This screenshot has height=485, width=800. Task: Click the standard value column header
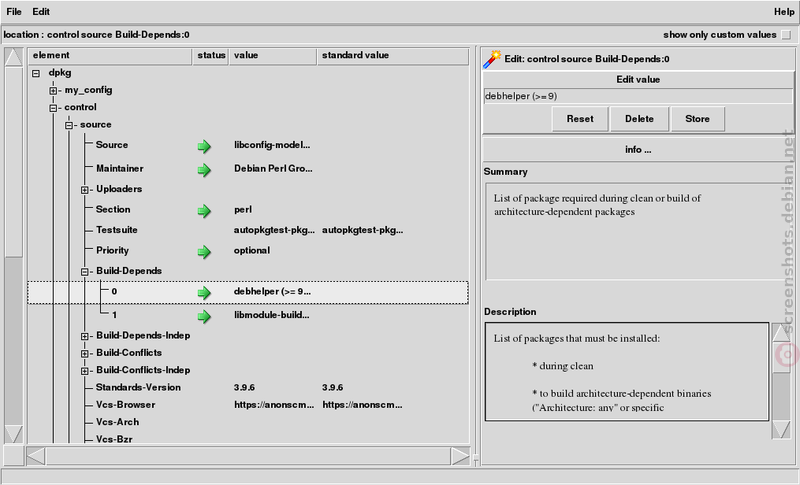[393, 56]
